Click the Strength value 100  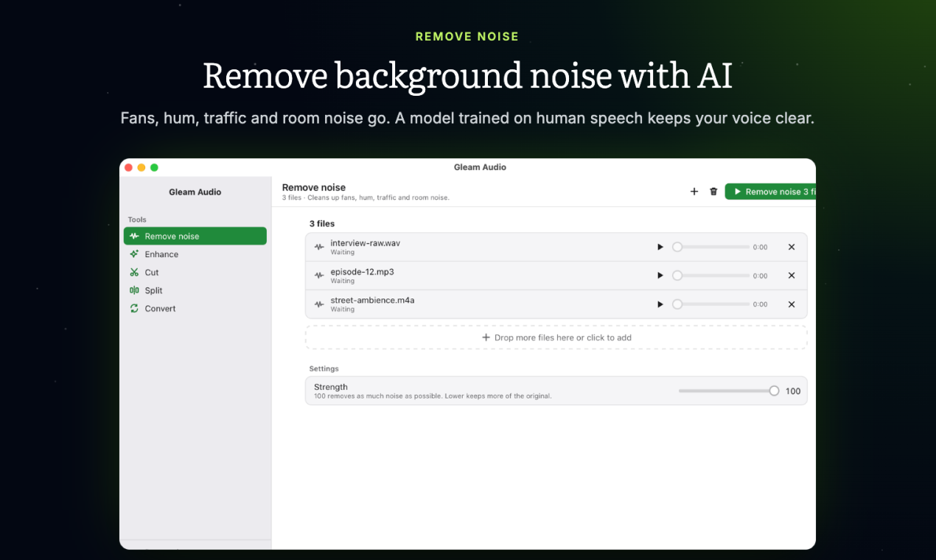793,391
